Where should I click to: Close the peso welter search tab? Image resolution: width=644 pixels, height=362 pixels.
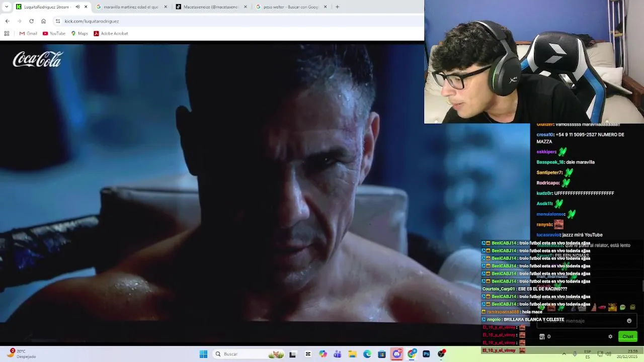pos(325,7)
